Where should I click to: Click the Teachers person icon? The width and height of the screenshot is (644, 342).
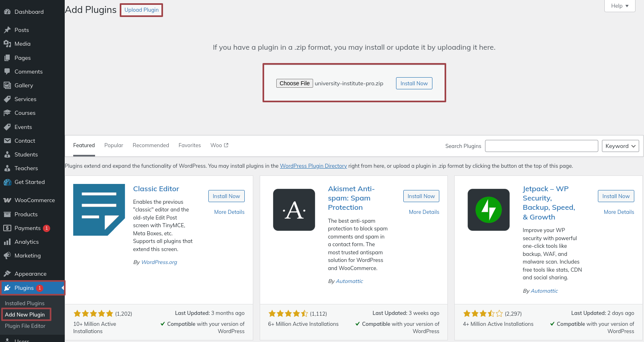pos(7,168)
